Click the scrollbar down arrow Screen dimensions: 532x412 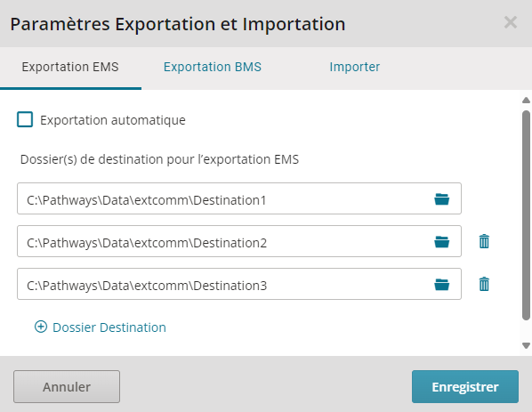tap(526, 346)
